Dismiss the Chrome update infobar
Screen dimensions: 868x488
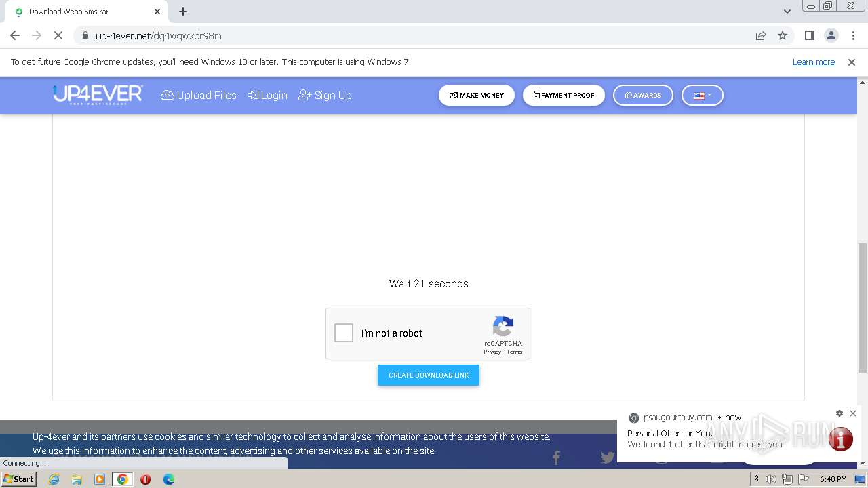(852, 62)
